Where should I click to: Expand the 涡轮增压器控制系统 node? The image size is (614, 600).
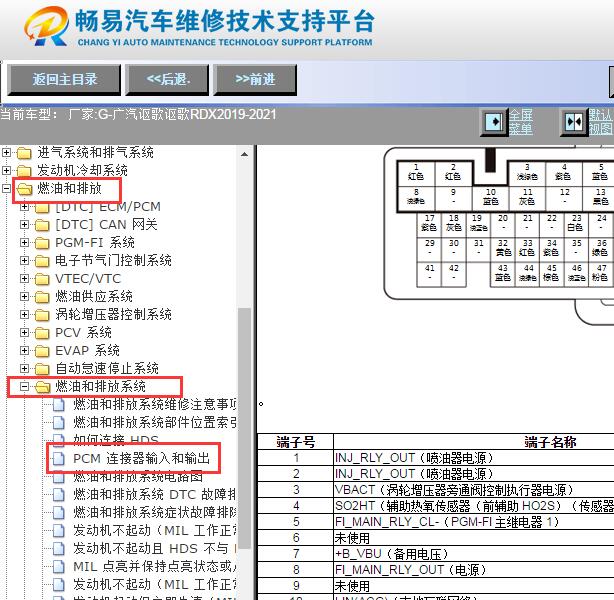(x=24, y=314)
